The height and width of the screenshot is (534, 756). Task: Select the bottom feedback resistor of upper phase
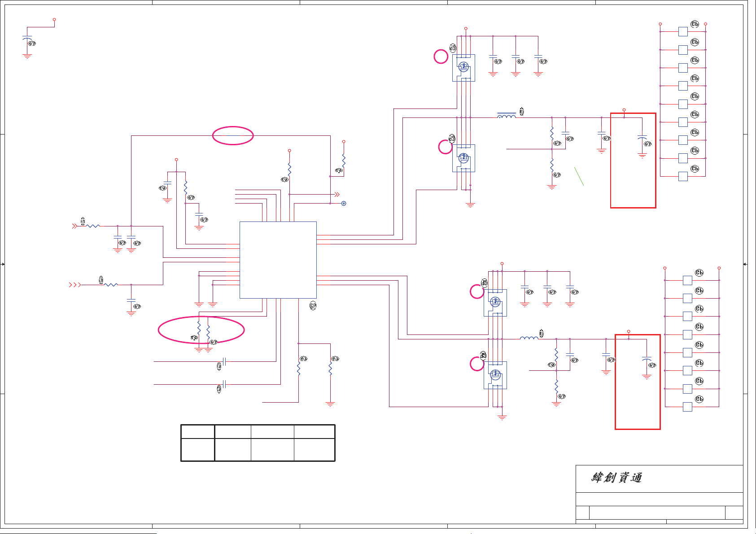tap(552, 165)
